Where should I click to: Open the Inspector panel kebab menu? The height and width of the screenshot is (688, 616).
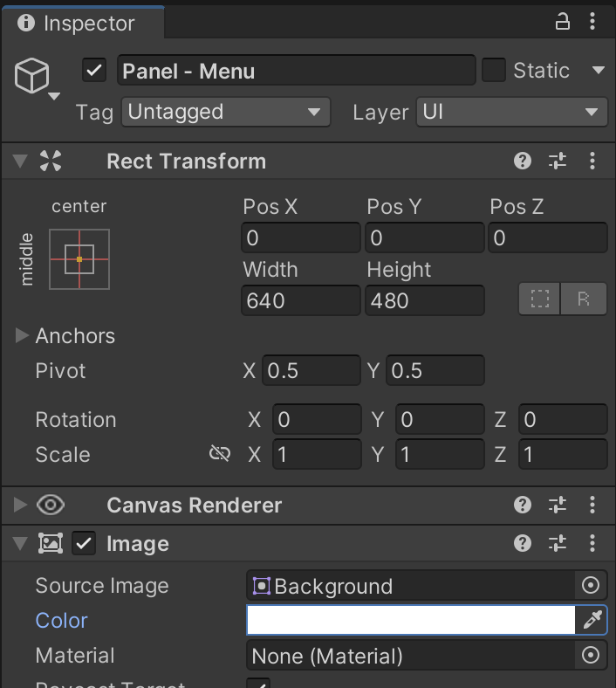593,23
